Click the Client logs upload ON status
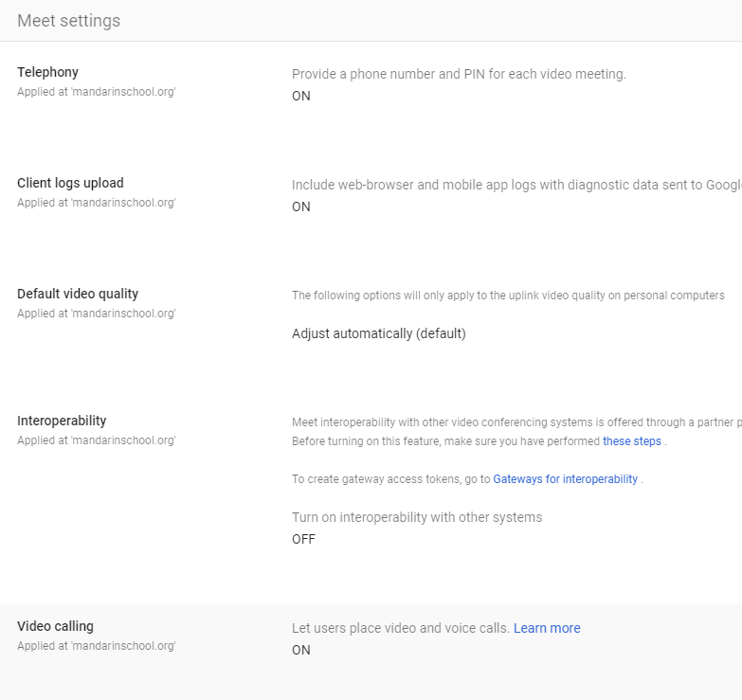The image size is (742, 700). point(301,206)
